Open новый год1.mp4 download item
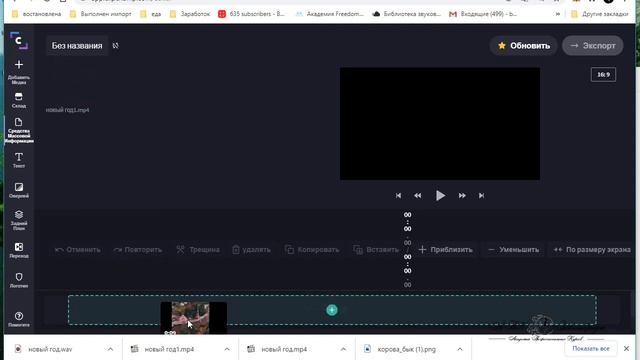640x360 pixels. 169,349
